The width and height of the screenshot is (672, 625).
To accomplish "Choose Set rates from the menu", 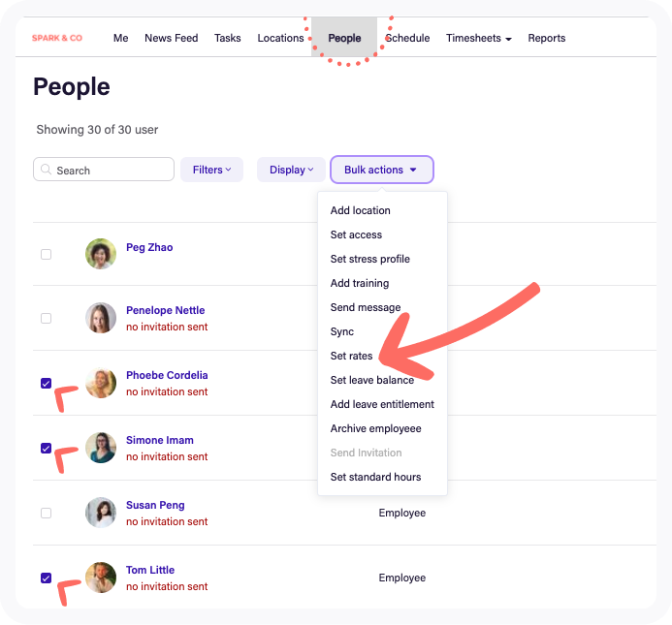I will coord(351,356).
